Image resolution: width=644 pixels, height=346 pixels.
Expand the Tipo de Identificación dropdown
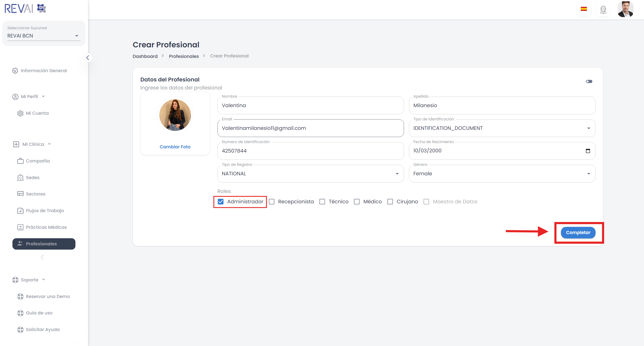502,128
